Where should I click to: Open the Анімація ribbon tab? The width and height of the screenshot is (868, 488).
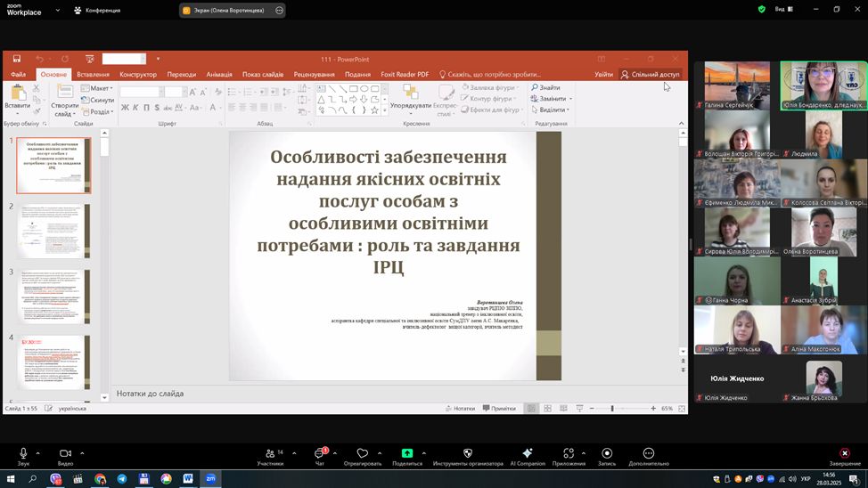point(218,75)
